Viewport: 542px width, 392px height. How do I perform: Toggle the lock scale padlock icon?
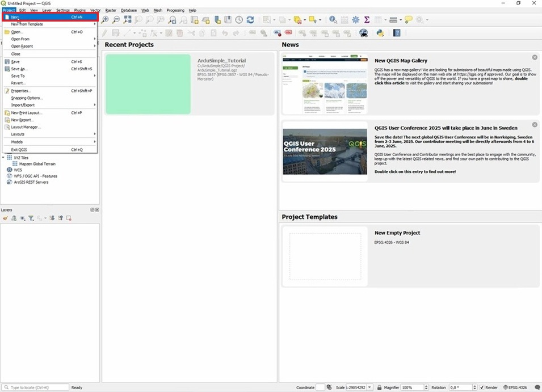coord(379,387)
